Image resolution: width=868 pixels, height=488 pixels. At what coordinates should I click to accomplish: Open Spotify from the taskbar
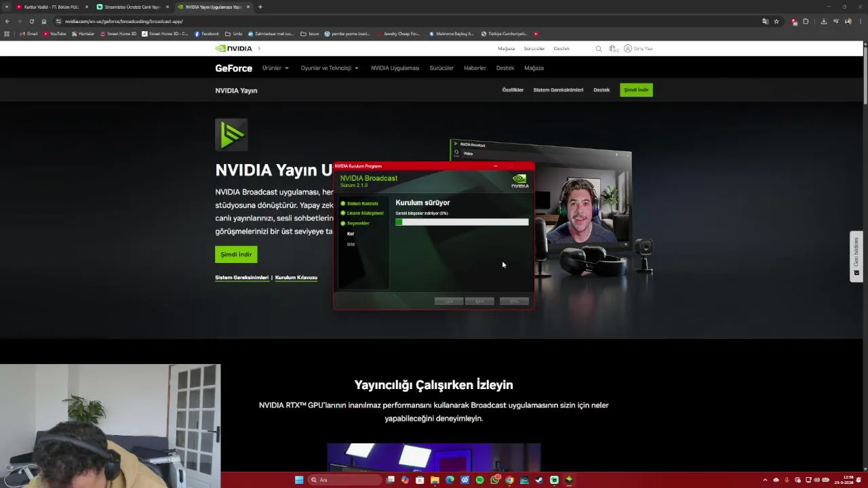[x=479, y=480]
